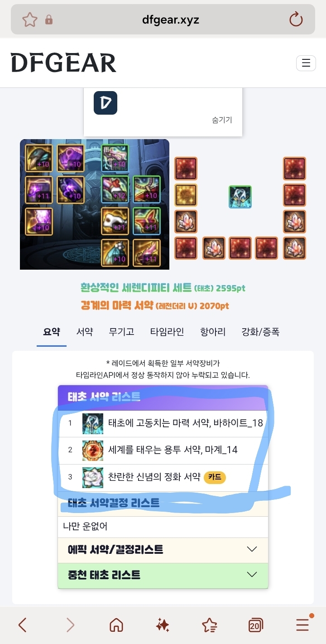Click the 숨기기 link

coord(222,120)
